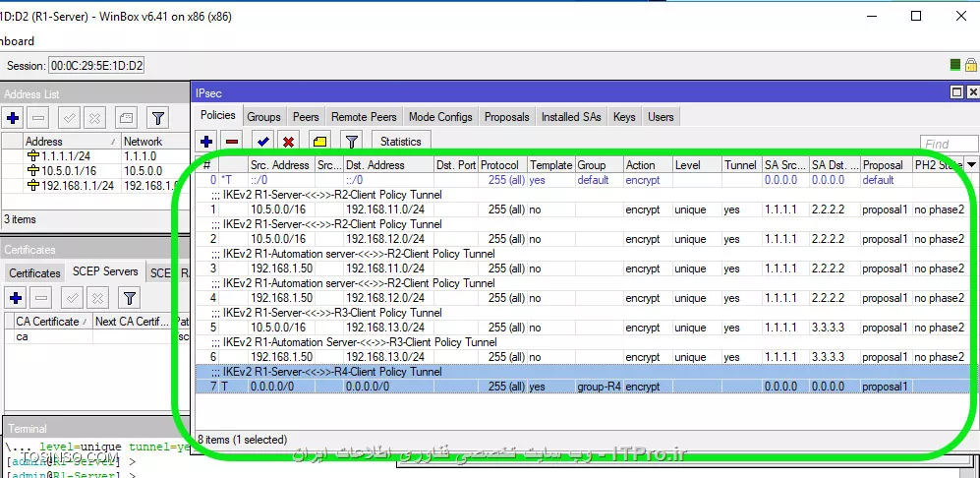Select policy 6 from 192.168.1.50 to 192.168.13.0/24
The height and width of the screenshot is (478, 980).
(x=584, y=357)
